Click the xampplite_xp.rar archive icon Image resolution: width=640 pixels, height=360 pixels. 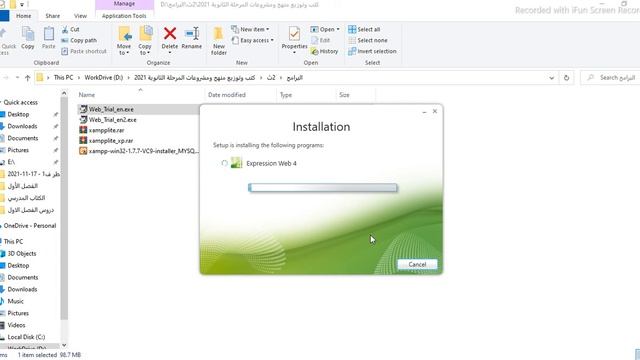click(x=83, y=140)
